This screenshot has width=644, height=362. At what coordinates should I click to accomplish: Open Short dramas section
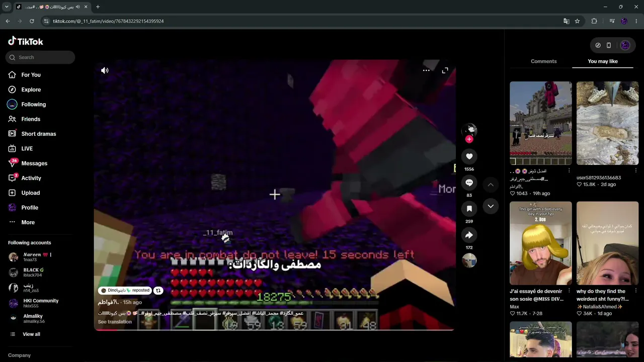38,134
